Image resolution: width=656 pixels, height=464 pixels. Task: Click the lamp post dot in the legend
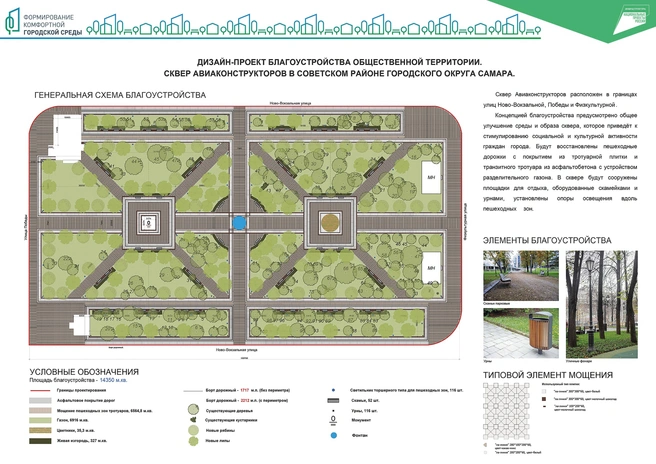point(333,390)
